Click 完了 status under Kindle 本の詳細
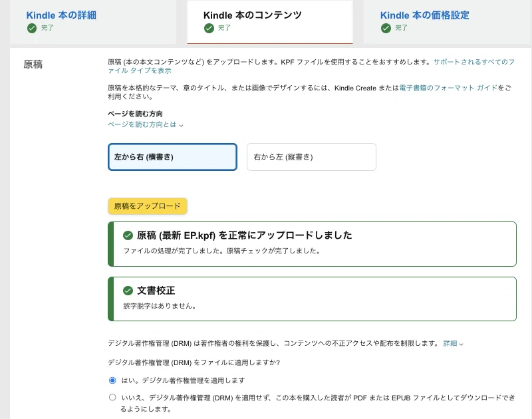The height and width of the screenshot is (419, 532). (47, 28)
